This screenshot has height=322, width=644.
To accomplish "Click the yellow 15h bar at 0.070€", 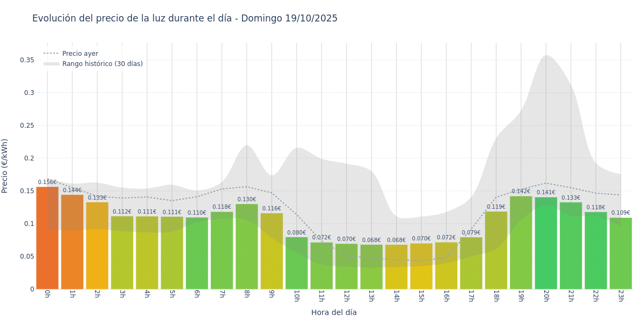I will 421,267.
